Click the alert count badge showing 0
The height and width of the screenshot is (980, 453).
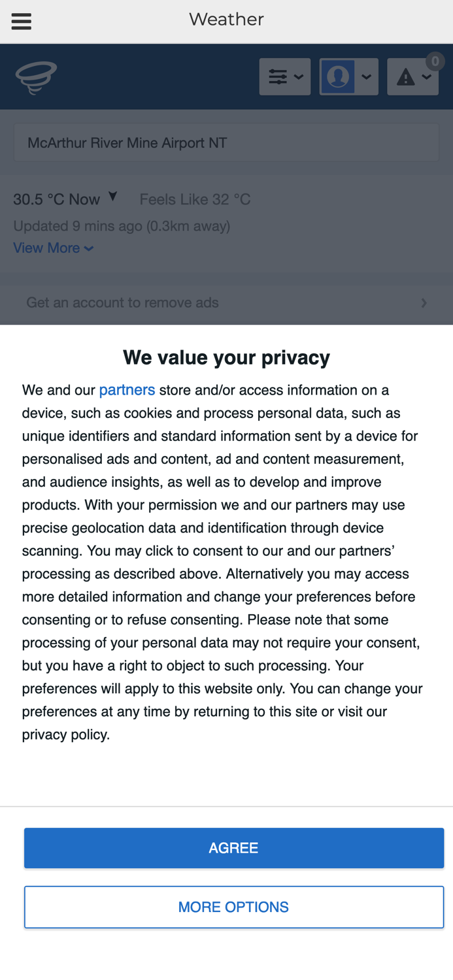coord(435,61)
